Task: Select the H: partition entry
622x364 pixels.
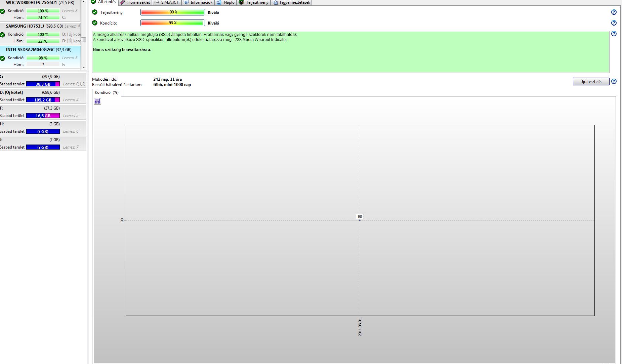Action: [43, 127]
